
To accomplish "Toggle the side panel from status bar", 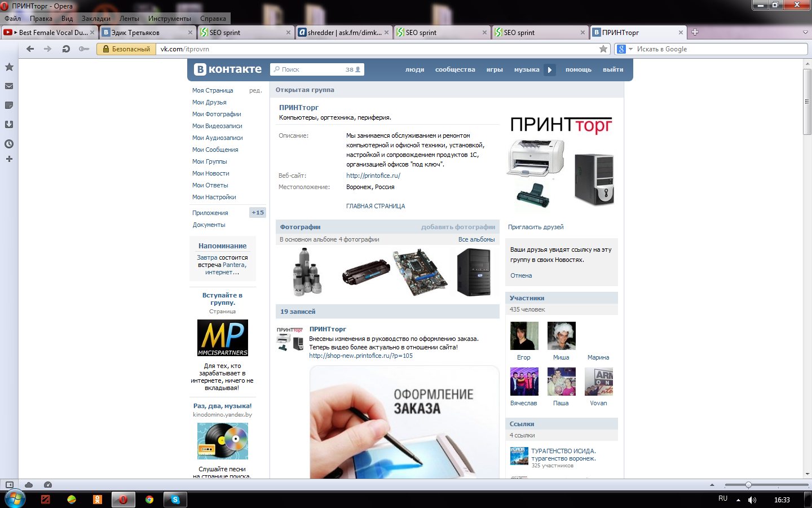I will 10,485.
